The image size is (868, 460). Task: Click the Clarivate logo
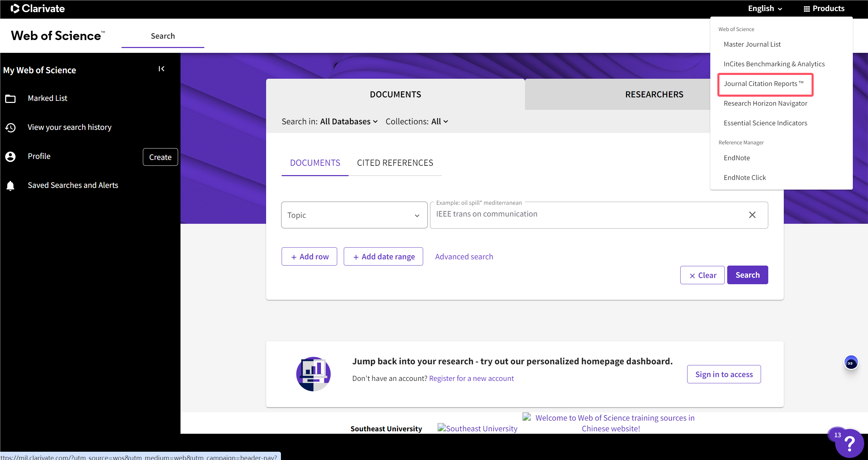tap(38, 8)
